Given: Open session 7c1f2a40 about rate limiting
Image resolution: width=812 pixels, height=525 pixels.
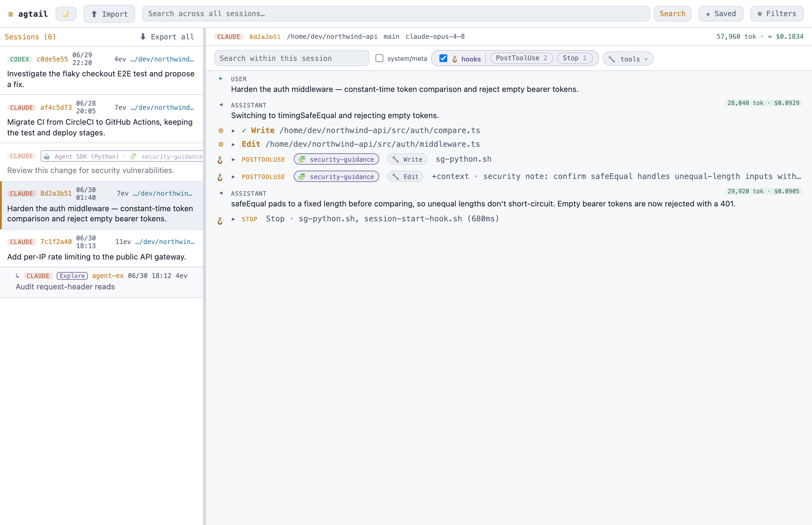Looking at the screenshot, I should 102,248.
